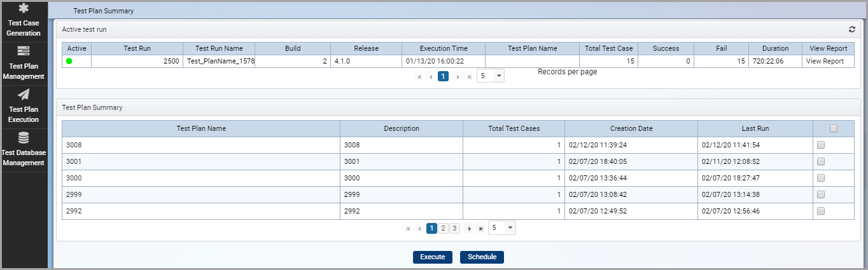This screenshot has width=868, height=270.
Task: Select checkbox for test plan 2999
Action: [821, 194]
